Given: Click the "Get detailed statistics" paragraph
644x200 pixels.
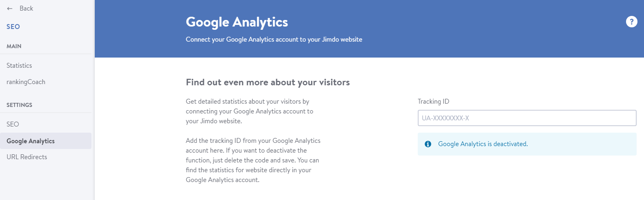Looking at the screenshot, I should pyautogui.click(x=250, y=111).
